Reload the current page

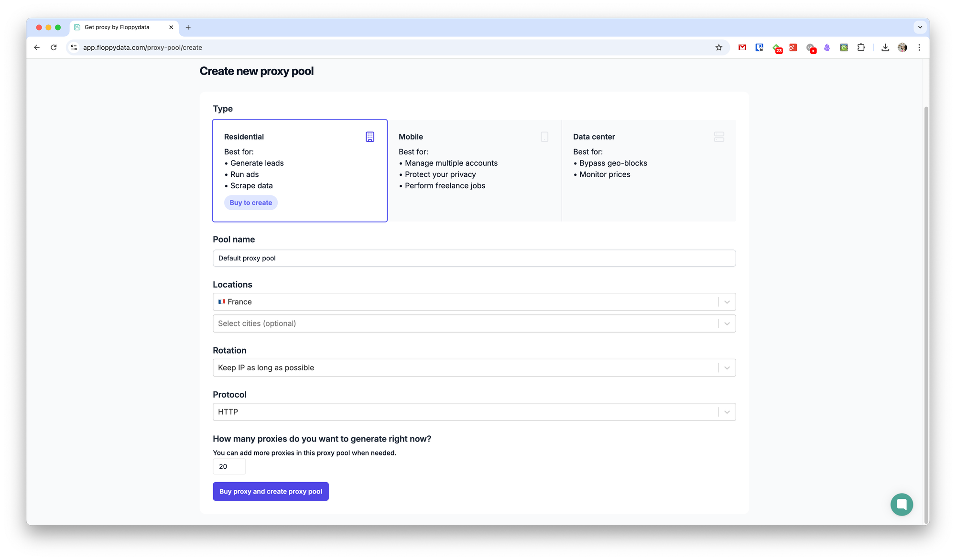pyautogui.click(x=54, y=47)
